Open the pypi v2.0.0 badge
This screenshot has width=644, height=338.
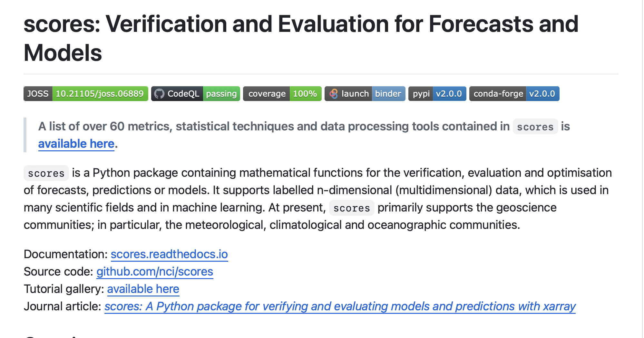[437, 94]
